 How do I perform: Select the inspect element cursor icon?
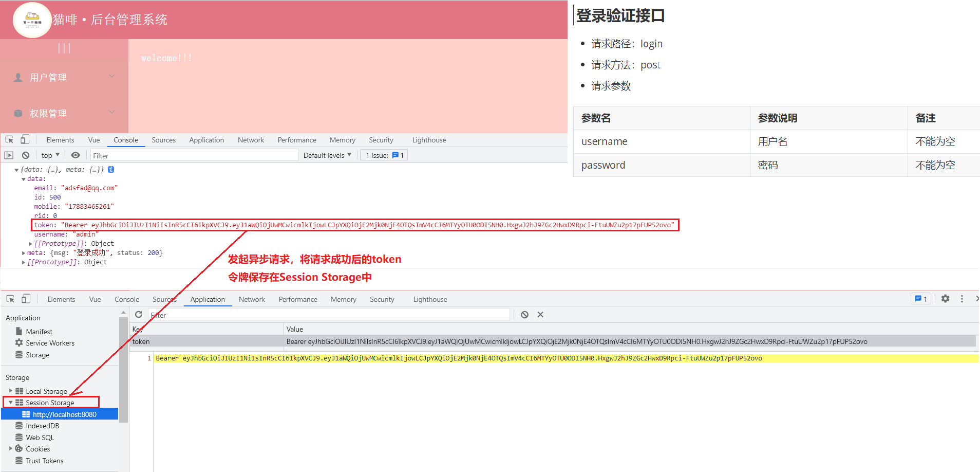(9, 139)
